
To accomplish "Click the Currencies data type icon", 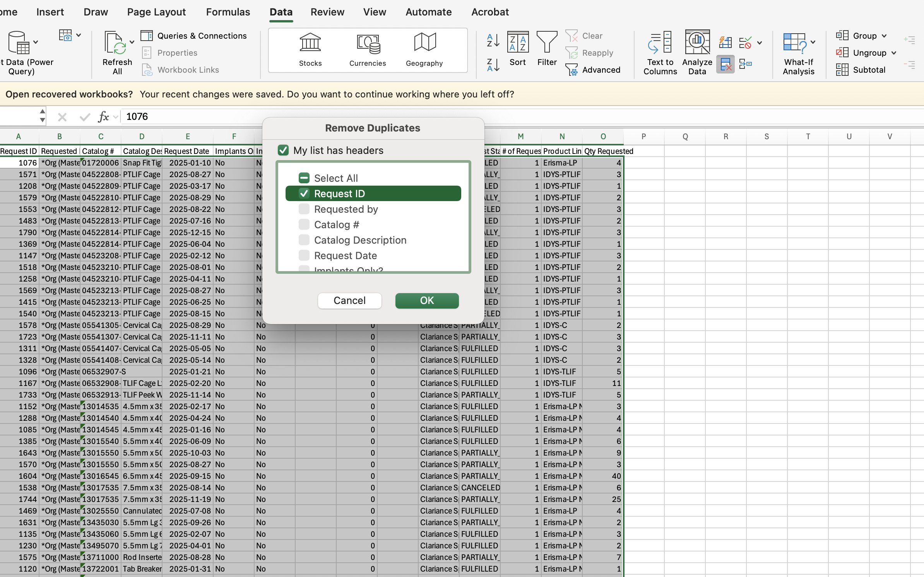I will tap(368, 43).
